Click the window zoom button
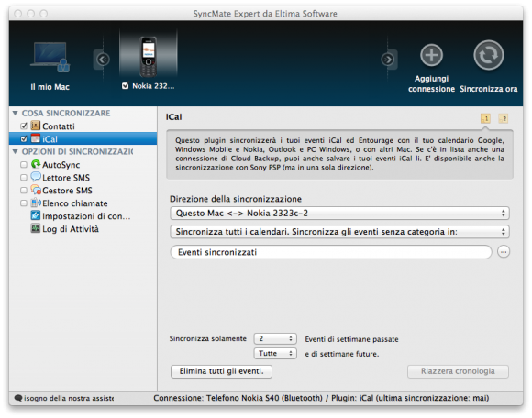532x418 pixels. (x=44, y=14)
